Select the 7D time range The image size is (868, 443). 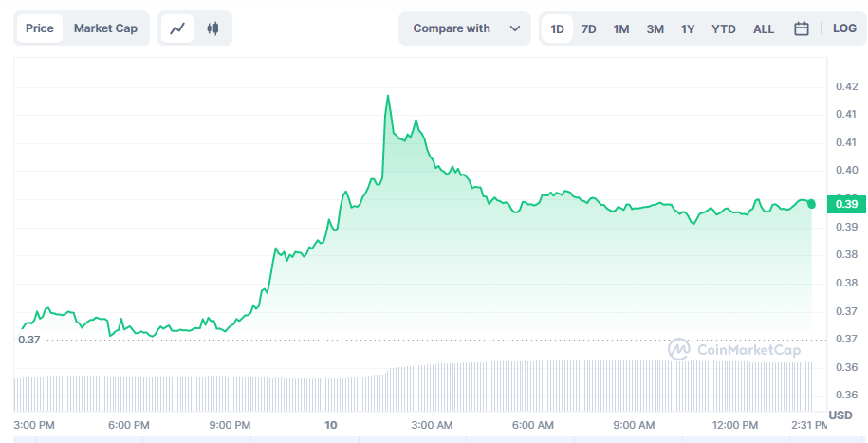click(589, 28)
